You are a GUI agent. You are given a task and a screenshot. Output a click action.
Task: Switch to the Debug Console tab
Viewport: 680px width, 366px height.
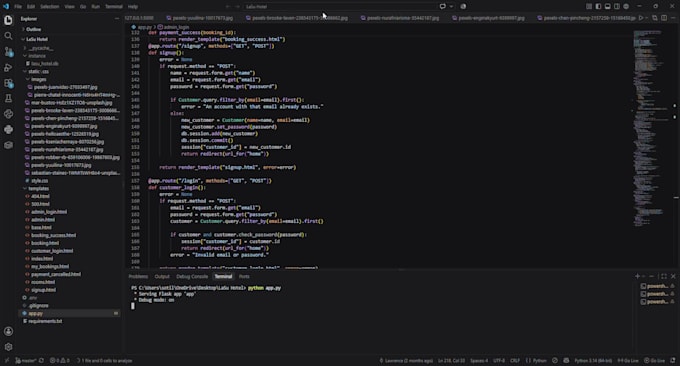192,276
